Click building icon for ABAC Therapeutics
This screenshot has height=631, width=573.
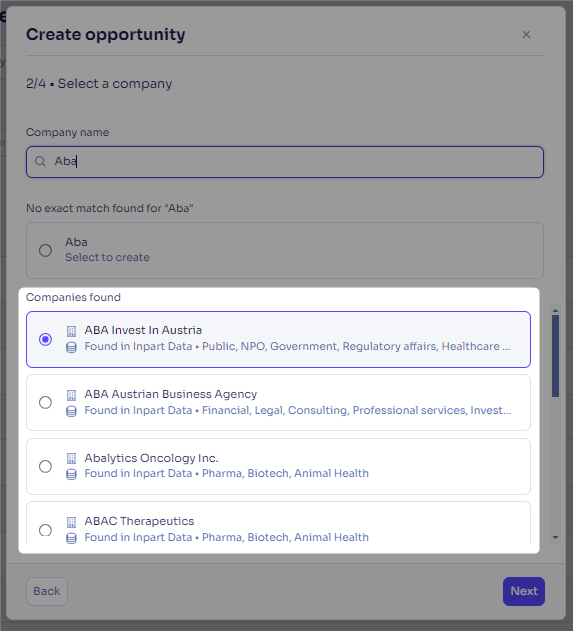[71, 522]
